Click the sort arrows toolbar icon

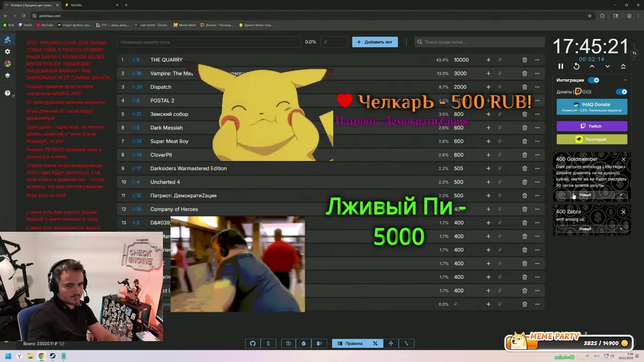point(407,343)
